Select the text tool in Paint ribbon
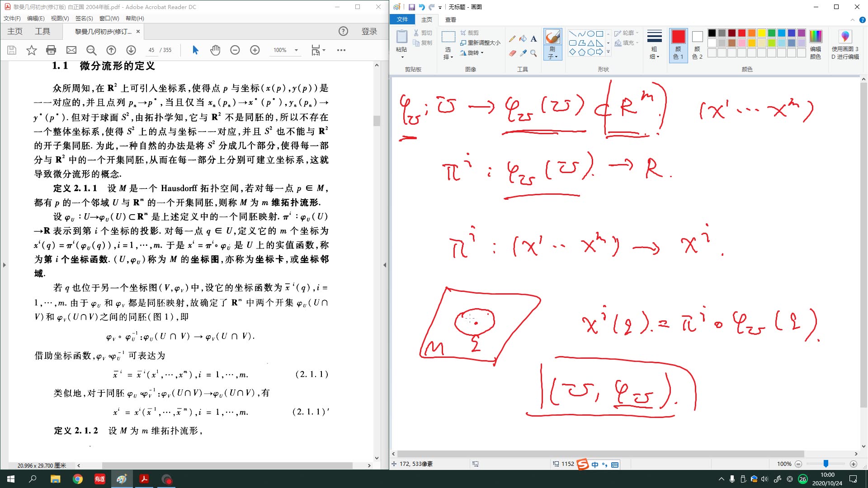868x488 pixels. point(533,39)
